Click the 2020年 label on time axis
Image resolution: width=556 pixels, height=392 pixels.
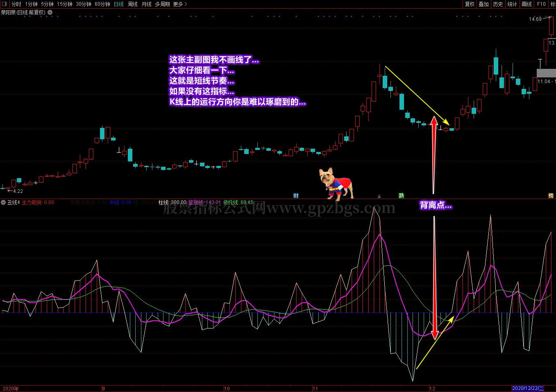(x=11, y=389)
